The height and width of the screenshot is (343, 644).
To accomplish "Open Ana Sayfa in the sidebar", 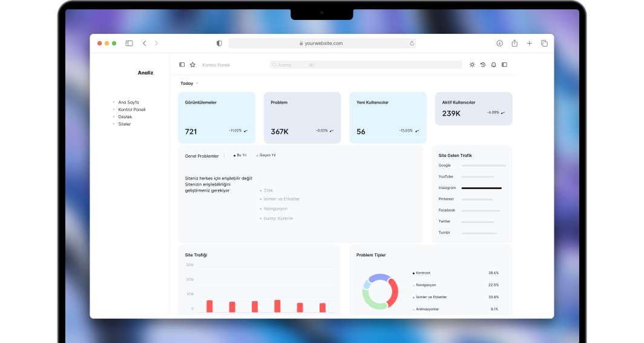I will point(128,102).
